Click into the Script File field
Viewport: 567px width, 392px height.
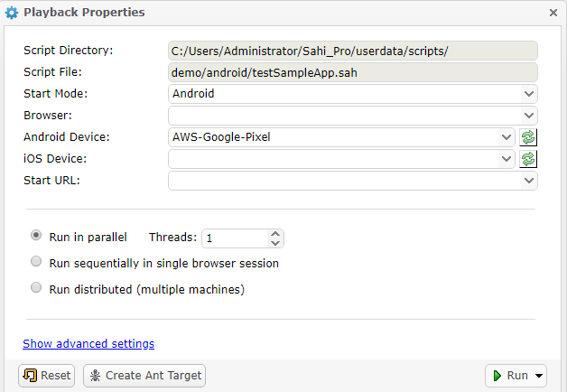[352, 72]
